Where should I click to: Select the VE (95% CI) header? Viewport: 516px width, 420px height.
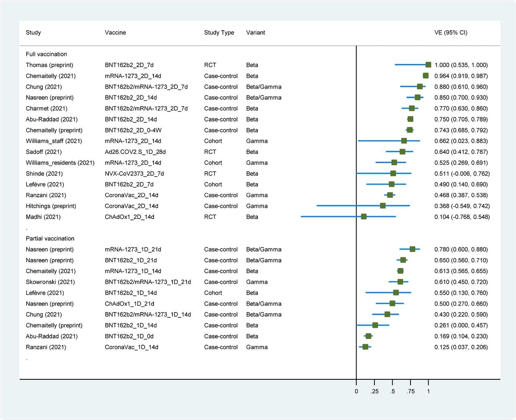pyautogui.click(x=450, y=33)
